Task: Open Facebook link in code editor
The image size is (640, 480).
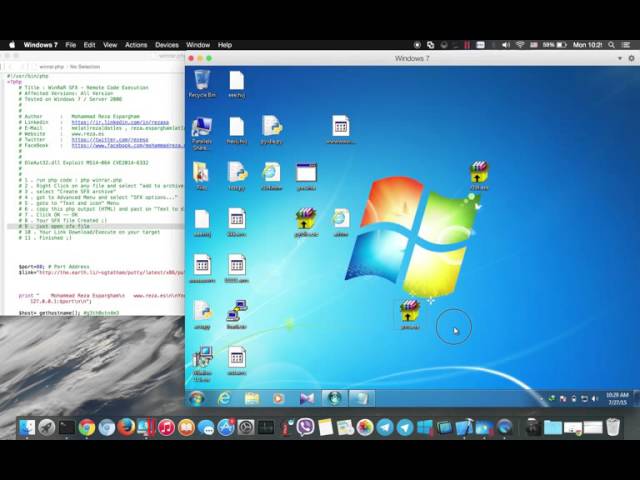Action: (x=127, y=145)
